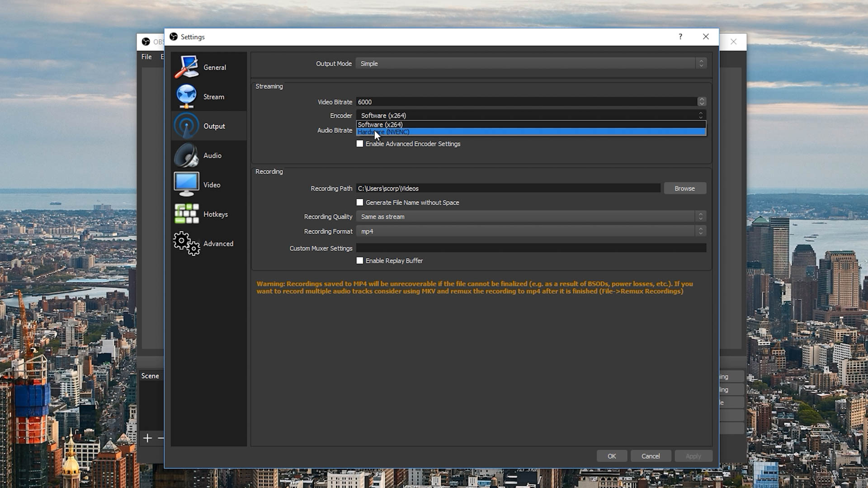This screenshot has height=488, width=868.
Task: Enable the Replay Buffer checkbox
Action: [360, 260]
